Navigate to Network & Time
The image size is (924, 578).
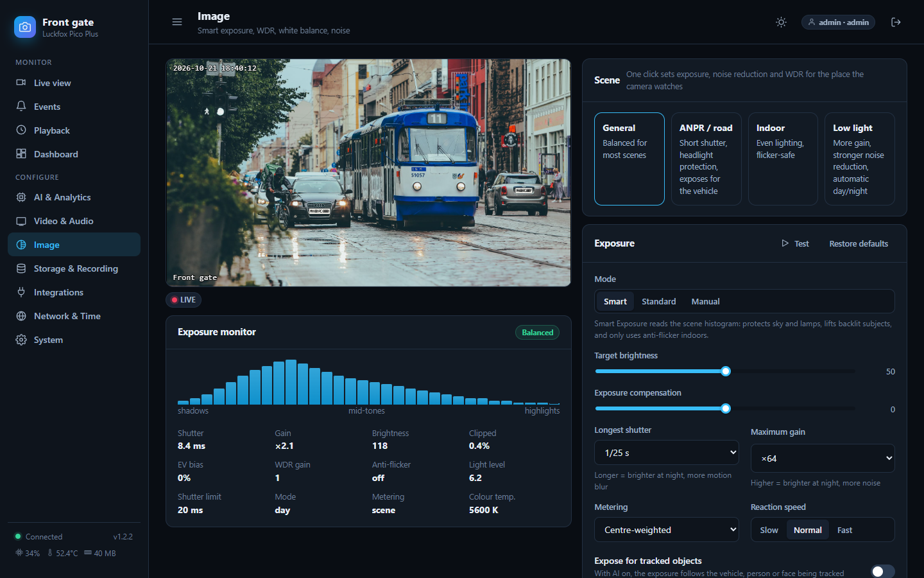(x=74, y=316)
